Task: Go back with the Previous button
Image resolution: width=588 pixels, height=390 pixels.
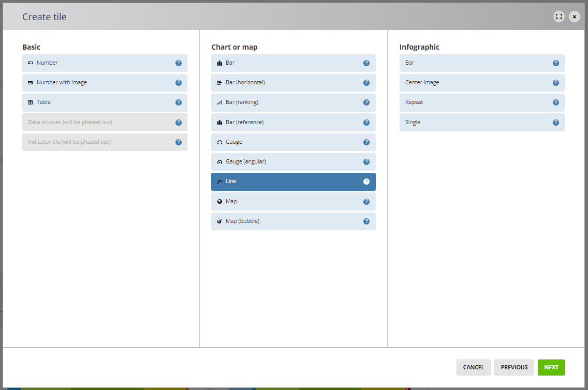Action: coord(514,368)
